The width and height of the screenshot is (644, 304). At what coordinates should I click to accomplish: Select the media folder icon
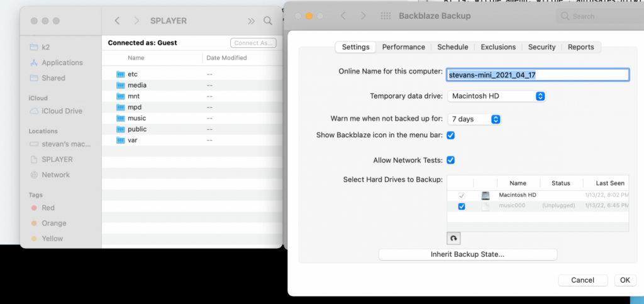click(x=120, y=85)
